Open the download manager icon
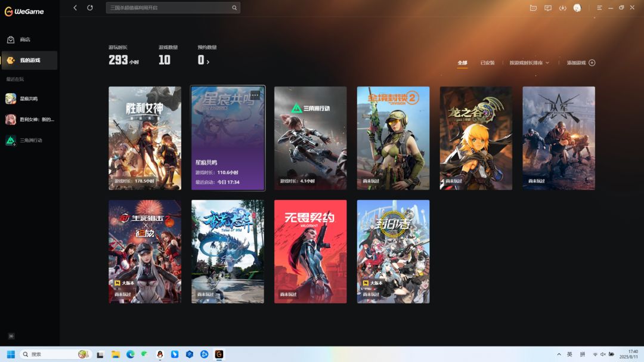The image size is (644, 362). (562, 8)
